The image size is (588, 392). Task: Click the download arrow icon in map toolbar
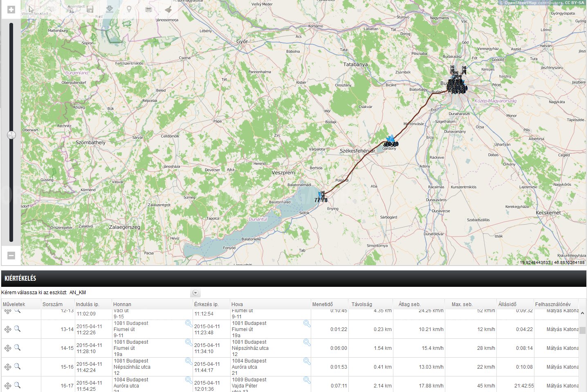[110, 9]
